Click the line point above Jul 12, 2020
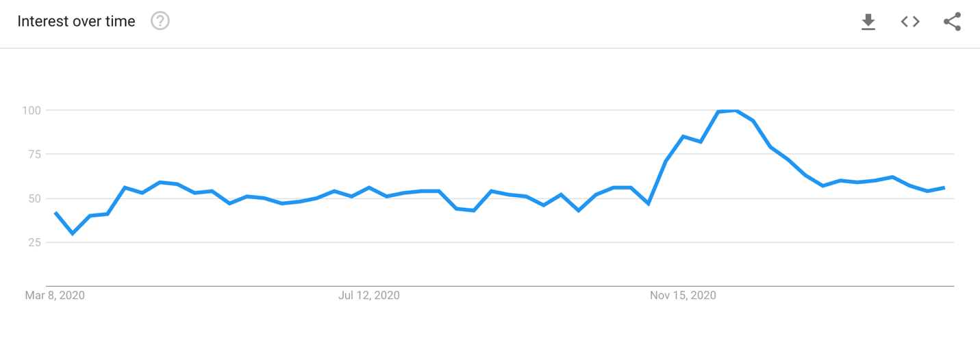This screenshot has width=980, height=364. tap(369, 187)
